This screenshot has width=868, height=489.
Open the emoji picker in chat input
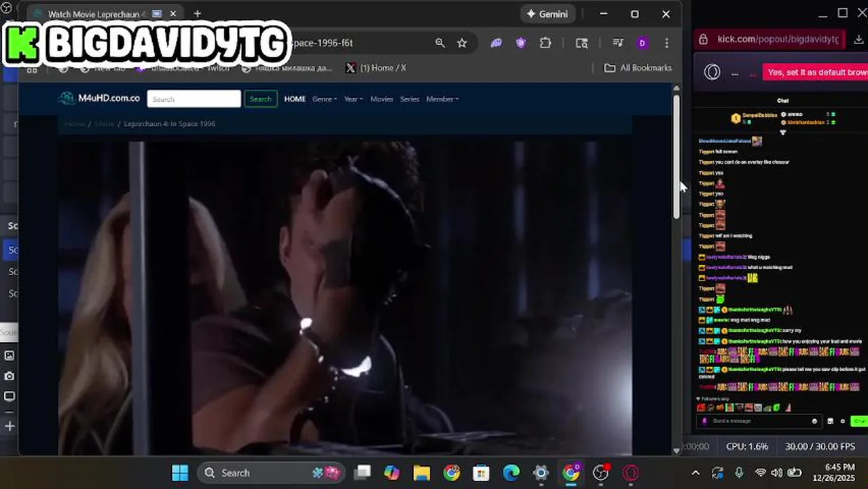(x=814, y=421)
